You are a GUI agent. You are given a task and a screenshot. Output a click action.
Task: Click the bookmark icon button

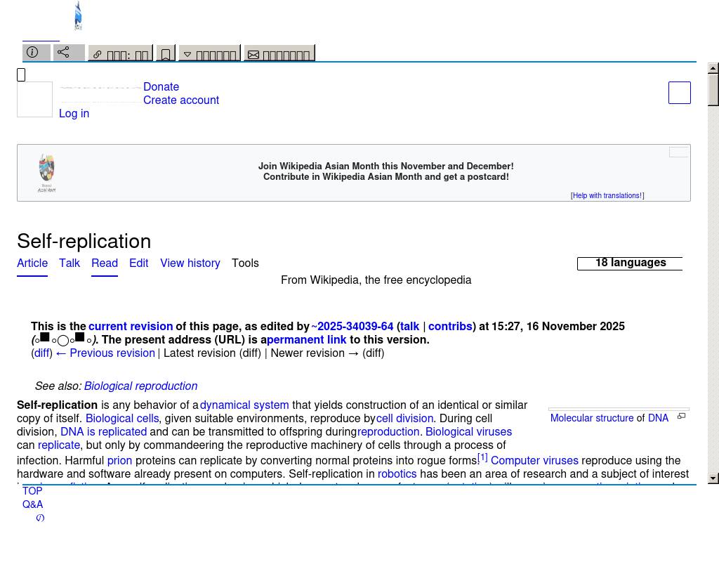click(x=165, y=54)
